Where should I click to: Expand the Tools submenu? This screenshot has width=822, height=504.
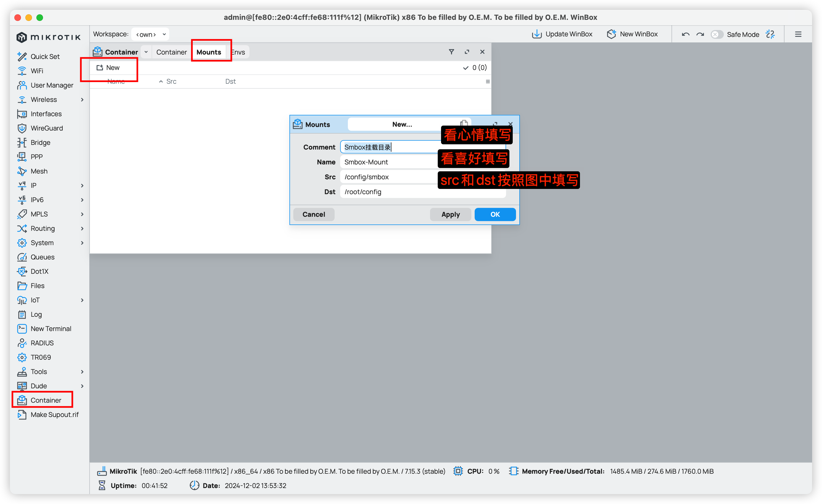tap(82, 372)
